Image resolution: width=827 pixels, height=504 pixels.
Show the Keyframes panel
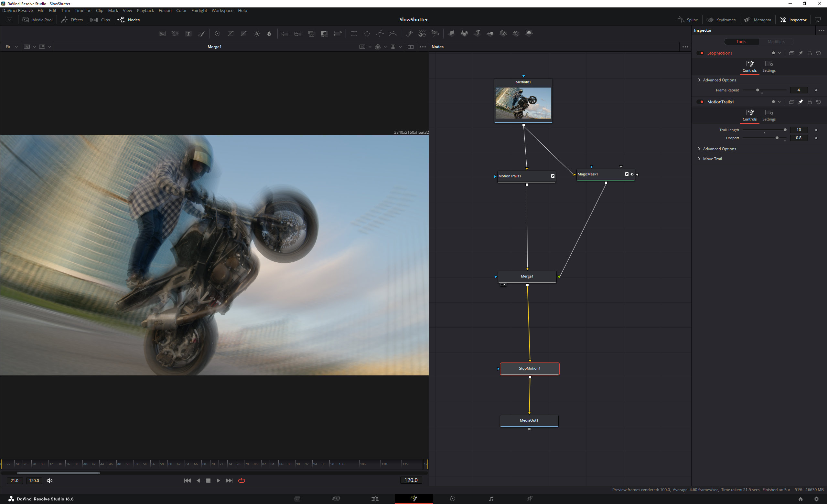721,20
